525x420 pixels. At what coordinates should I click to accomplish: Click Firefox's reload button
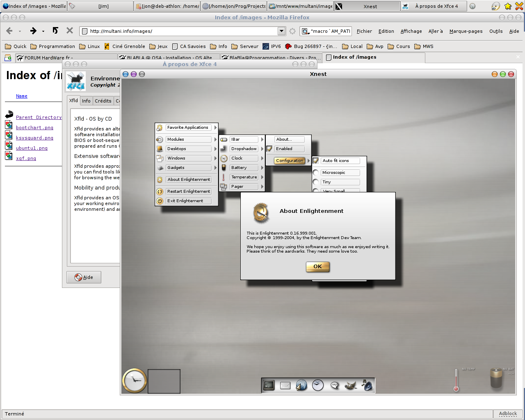click(x=55, y=31)
